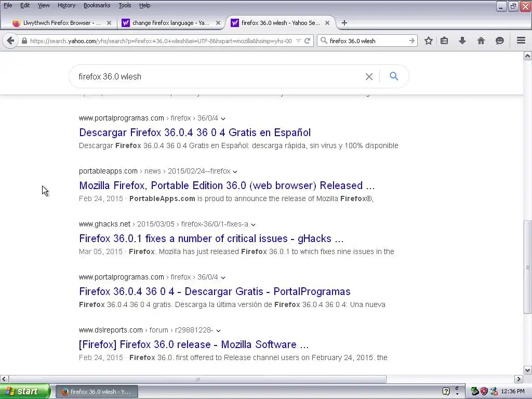The image size is (532, 399).
Task: Click horizontal scrollbar left arrow
Action: pyautogui.click(x=4, y=379)
